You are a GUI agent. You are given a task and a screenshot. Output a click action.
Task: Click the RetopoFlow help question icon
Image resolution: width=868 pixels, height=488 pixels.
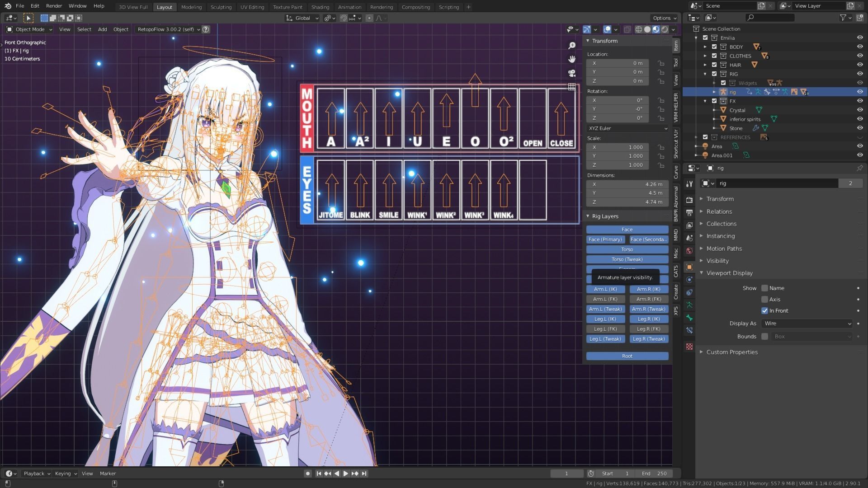[x=206, y=29]
